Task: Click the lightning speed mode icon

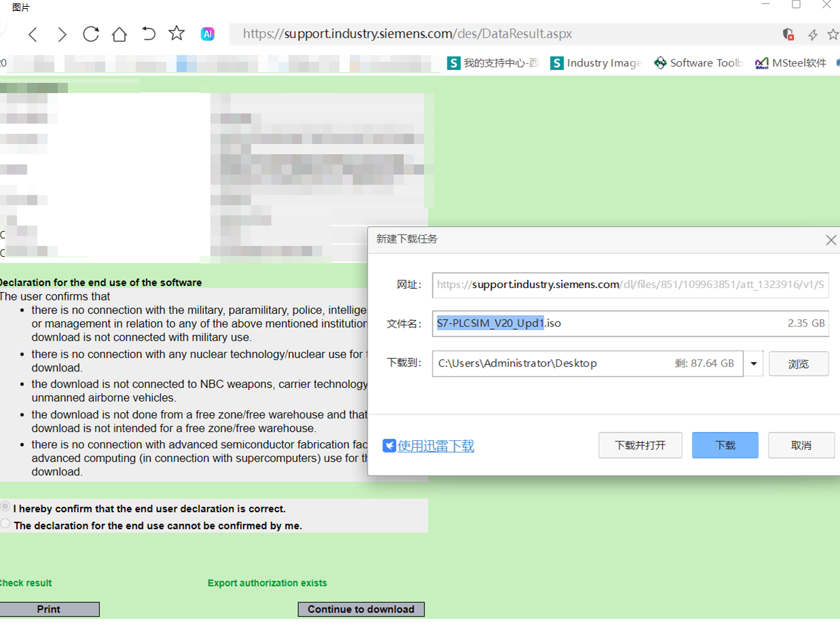Action: [x=812, y=35]
